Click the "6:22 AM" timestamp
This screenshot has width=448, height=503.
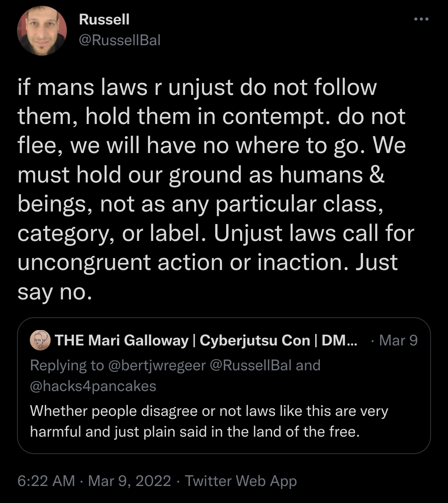pyautogui.click(x=46, y=481)
